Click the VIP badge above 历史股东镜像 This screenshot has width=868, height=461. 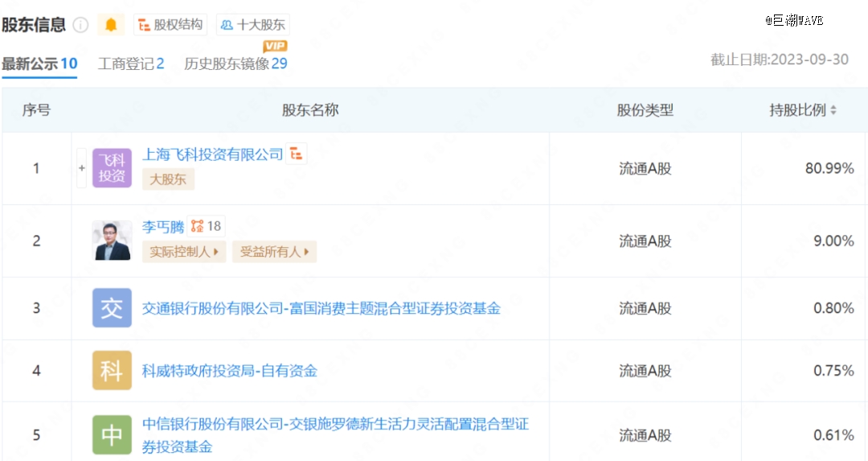275,46
